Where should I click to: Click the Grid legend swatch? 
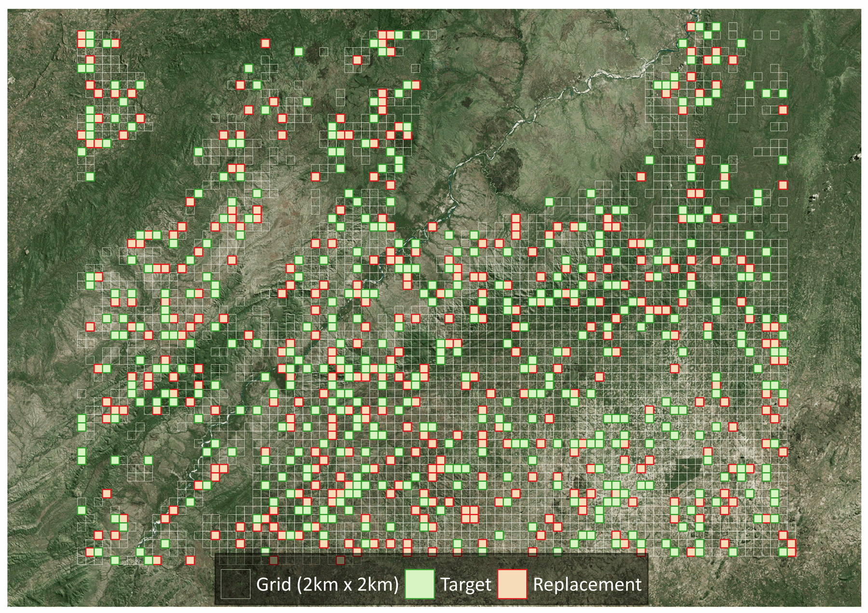[x=235, y=584]
